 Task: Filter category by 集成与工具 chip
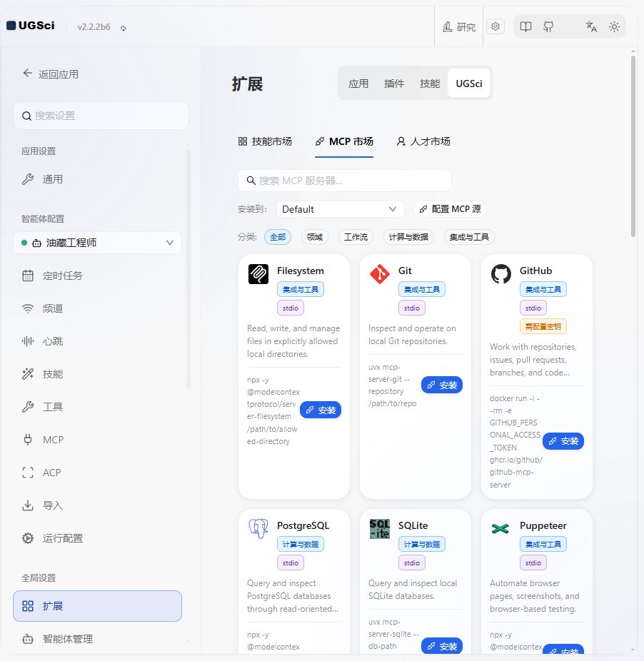[469, 237]
